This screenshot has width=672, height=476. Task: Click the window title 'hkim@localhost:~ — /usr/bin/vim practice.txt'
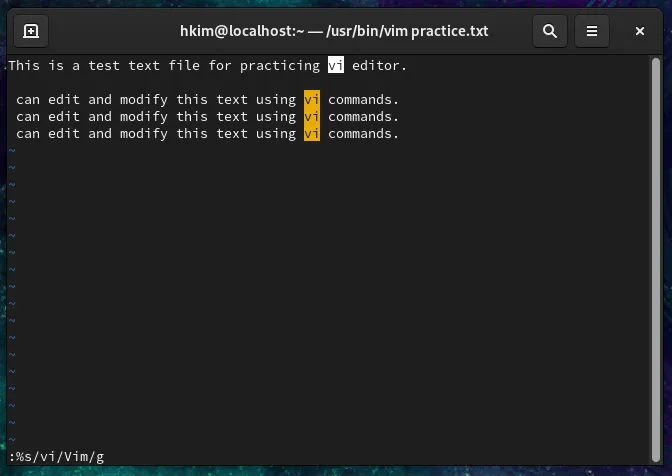pos(334,31)
